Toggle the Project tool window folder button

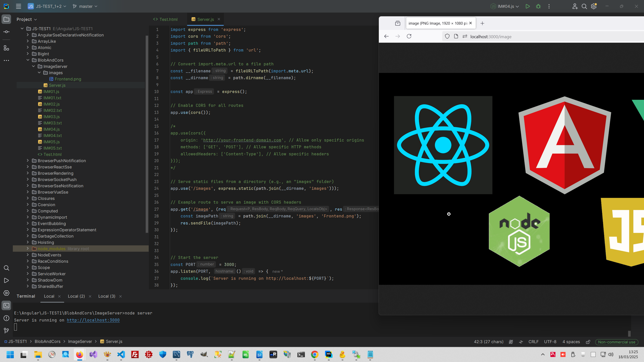pyautogui.click(x=7, y=19)
